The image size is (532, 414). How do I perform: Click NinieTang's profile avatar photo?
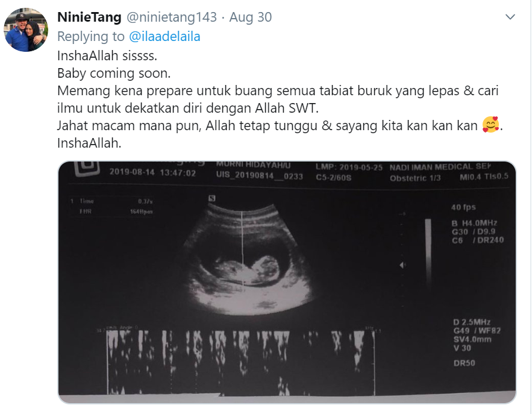point(26,30)
